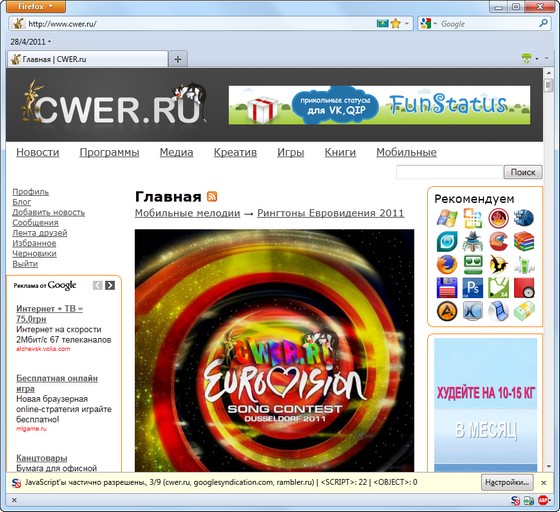
Task: Click the NoScript icon in the status bar
Action: tap(515, 501)
